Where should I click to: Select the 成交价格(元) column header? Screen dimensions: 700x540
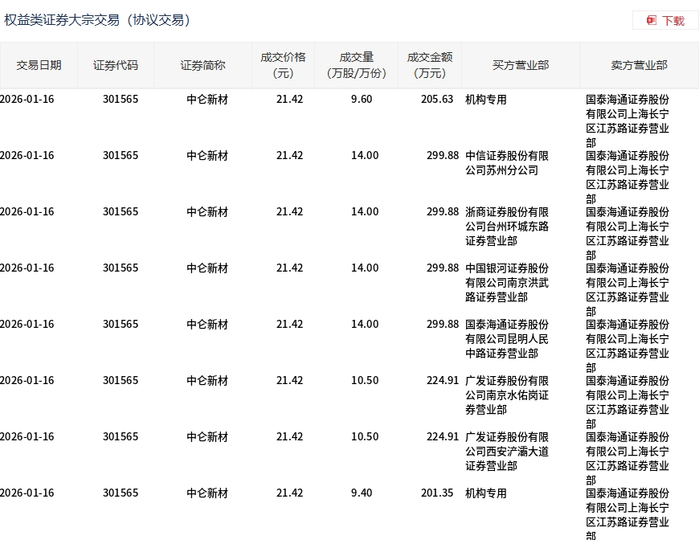[283, 66]
